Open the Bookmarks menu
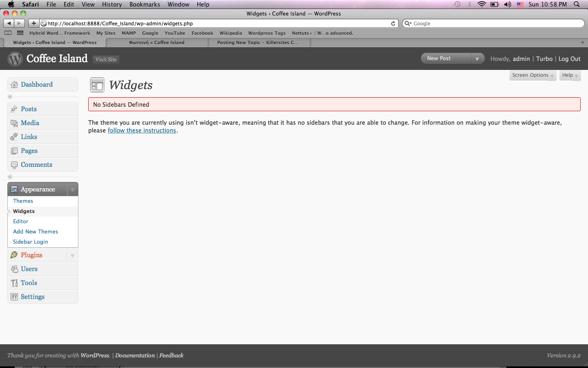Image resolution: width=588 pixels, height=368 pixels. pos(145,4)
